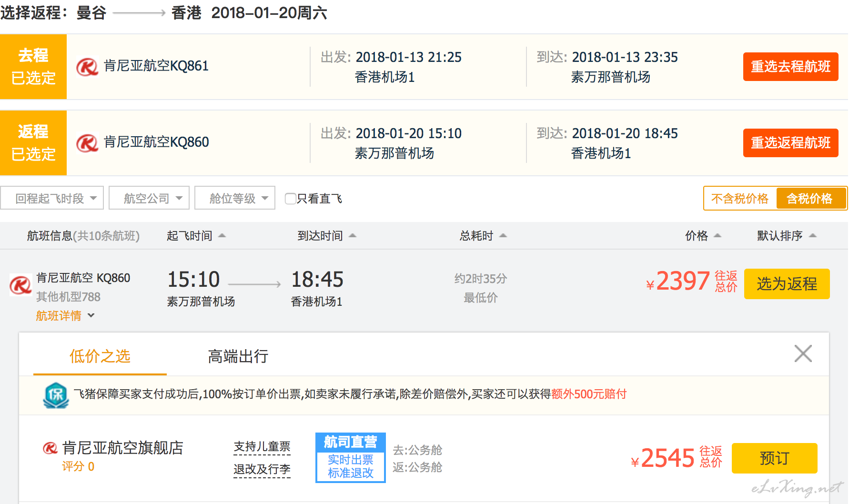849x504 pixels.
Task: Click the 去:公务舱 cabin text
Action: [417, 450]
